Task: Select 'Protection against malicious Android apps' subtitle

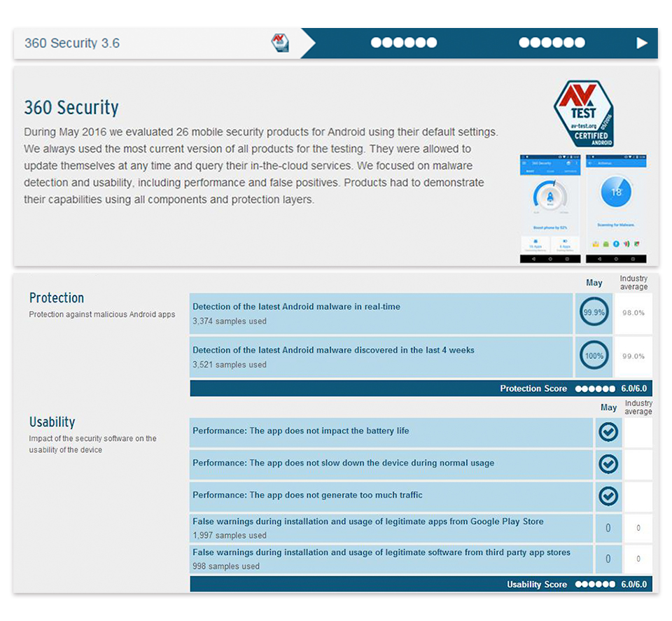Action: coord(102,314)
